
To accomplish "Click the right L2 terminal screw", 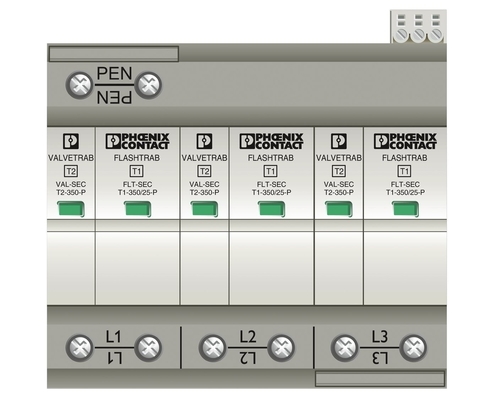I will pyautogui.click(x=281, y=348).
